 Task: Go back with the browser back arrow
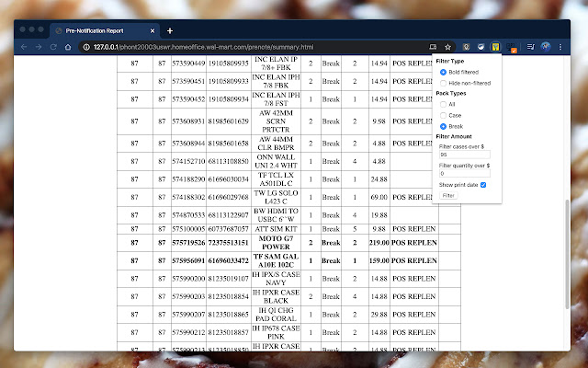pyautogui.click(x=24, y=47)
